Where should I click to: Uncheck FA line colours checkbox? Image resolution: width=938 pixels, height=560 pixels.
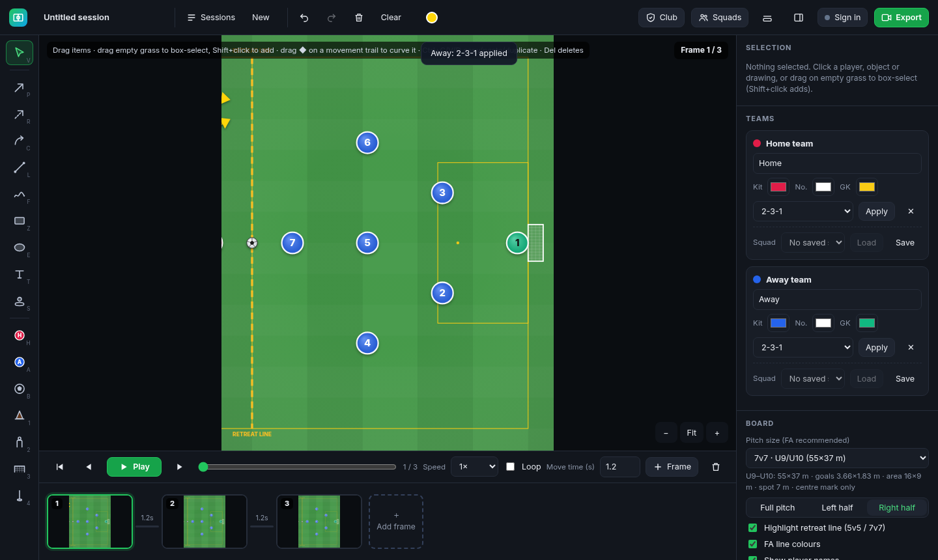pos(753,544)
